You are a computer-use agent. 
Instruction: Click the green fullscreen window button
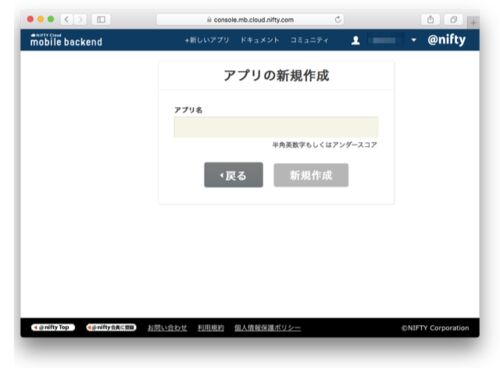pos(51,19)
